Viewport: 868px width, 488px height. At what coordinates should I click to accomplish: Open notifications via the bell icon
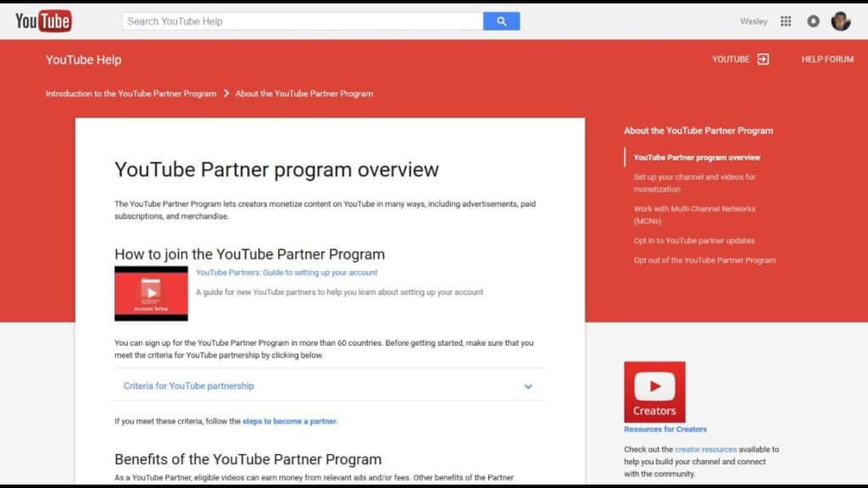[x=812, y=20]
